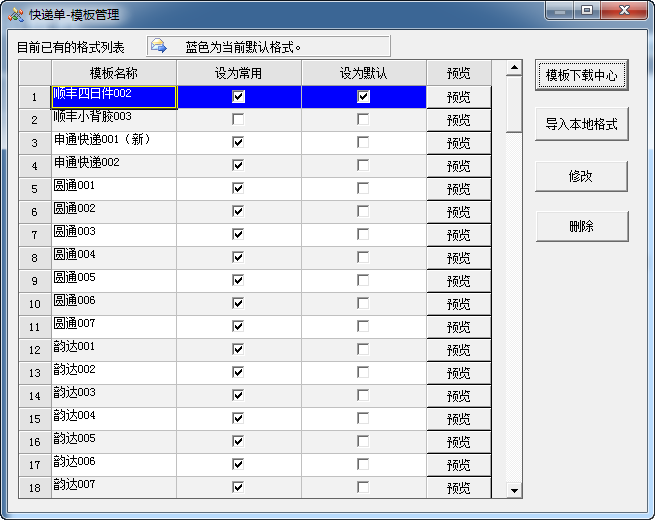Toggle 设为常用 for 韵达006

[238, 464]
